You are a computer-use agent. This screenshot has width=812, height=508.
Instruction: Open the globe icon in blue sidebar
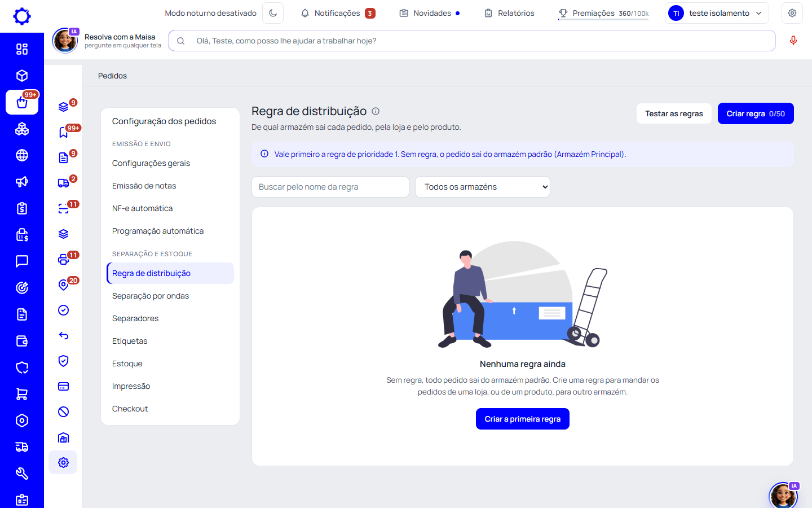coord(22,155)
